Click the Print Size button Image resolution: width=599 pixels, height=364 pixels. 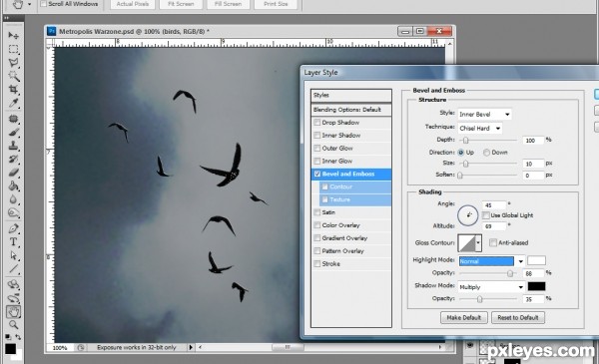276,4
